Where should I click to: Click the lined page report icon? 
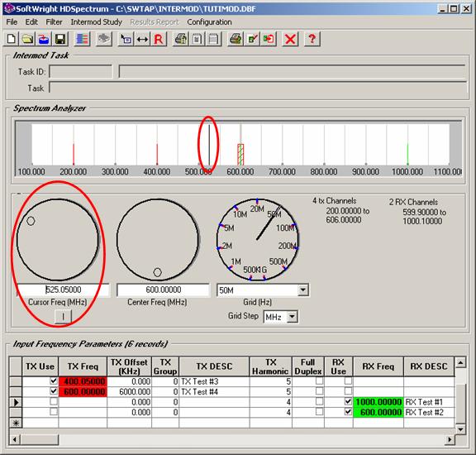[x=197, y=39]
